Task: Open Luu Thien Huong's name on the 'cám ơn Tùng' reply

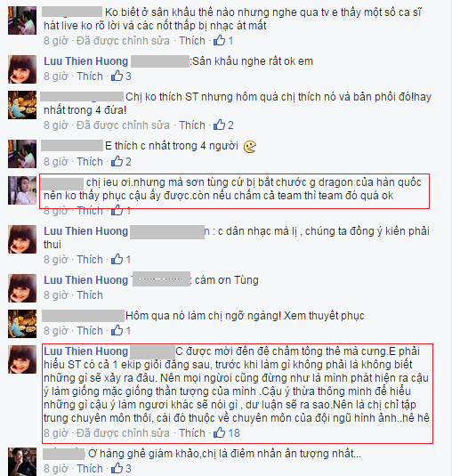Action: 86,280
